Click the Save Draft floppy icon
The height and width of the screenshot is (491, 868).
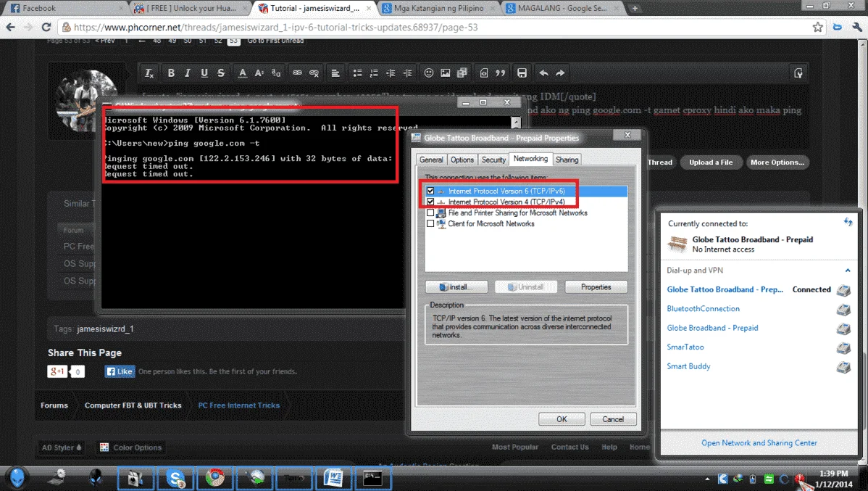click(x=522, y=73)
